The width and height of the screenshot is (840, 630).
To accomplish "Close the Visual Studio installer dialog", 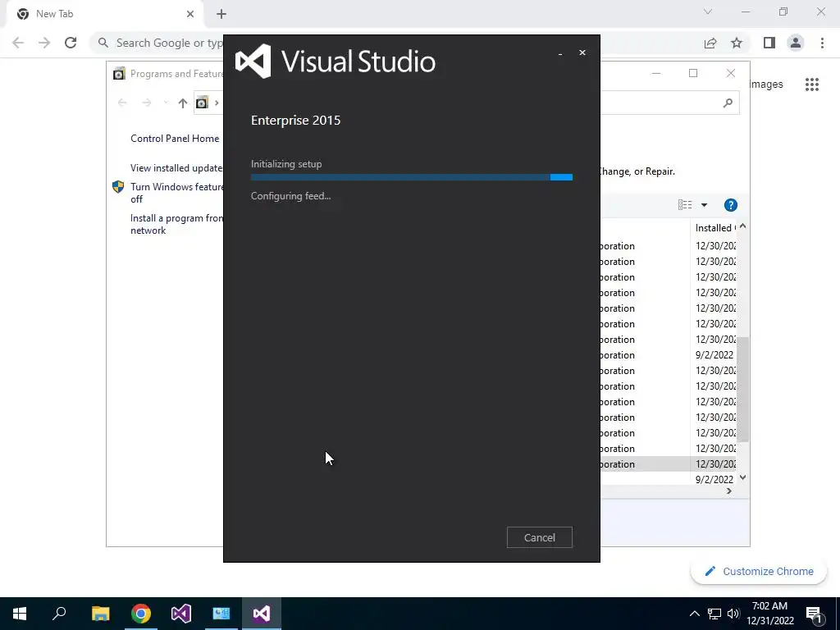I will pyautogui.click(x=582, y=52).
